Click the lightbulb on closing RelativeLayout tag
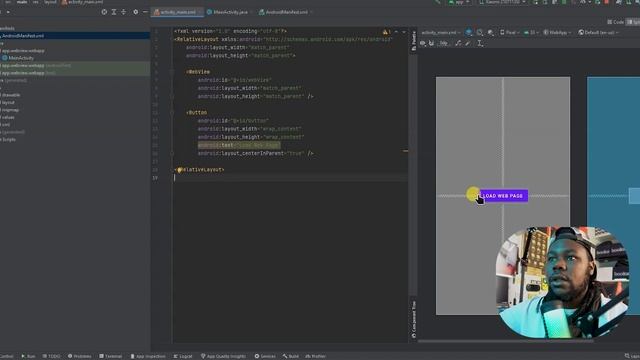640x360 pixels. pyautogui.click(x=179, y=170)
